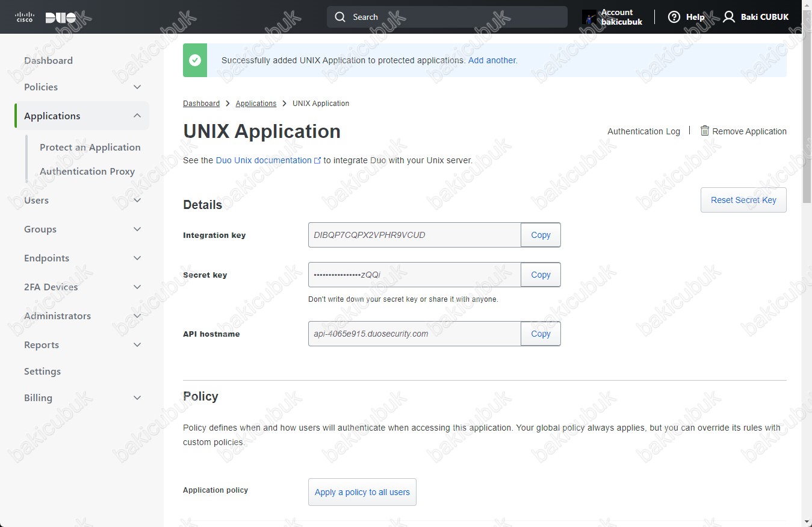Open the Duo Unix documentation link
Screen dimensions: 812x527
tap(264, 161)
